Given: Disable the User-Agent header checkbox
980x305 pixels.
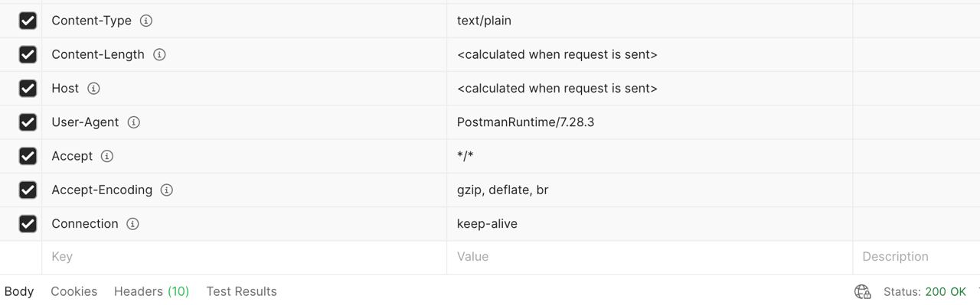Looking at the screenshot, I should [x=28, y=122].
